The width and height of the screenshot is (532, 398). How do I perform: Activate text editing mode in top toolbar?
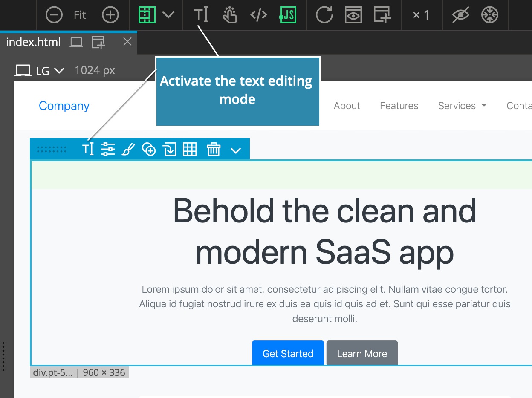(201, 15)
